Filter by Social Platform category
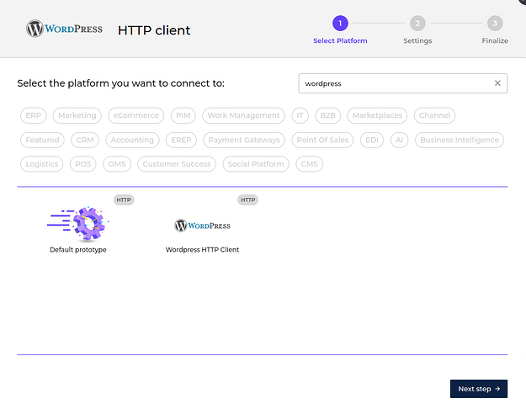 (256, 164)
